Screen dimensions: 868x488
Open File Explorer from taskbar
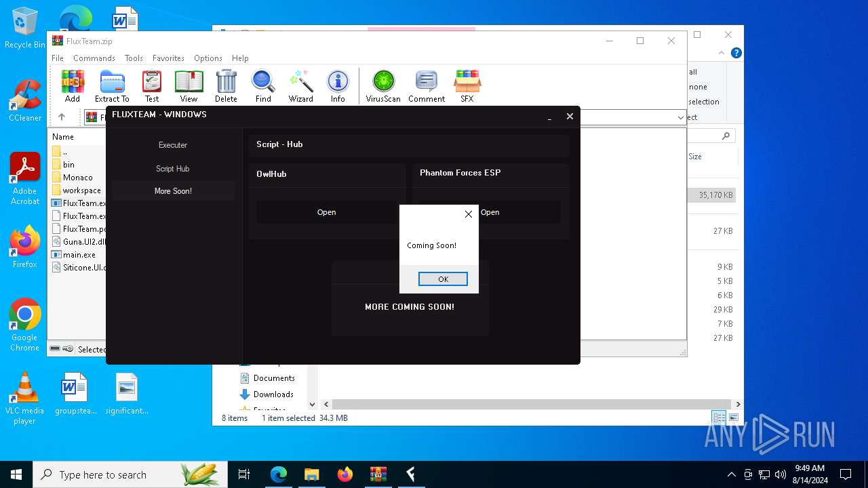click(x=311, y=474)
